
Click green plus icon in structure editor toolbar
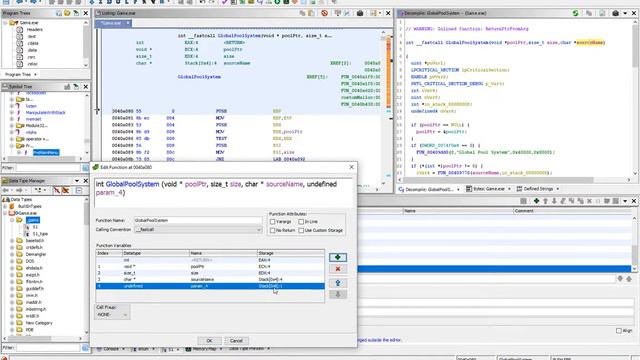click(x=536, y=201)
